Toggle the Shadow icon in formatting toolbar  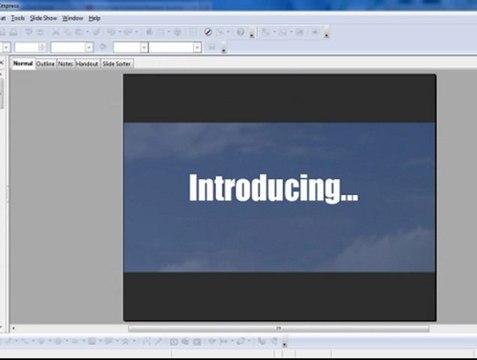[212, 47]
